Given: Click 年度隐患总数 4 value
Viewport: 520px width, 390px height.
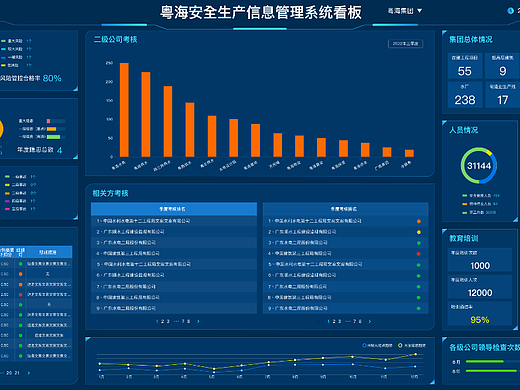Looking at the screenshot, I should point(60,150).
